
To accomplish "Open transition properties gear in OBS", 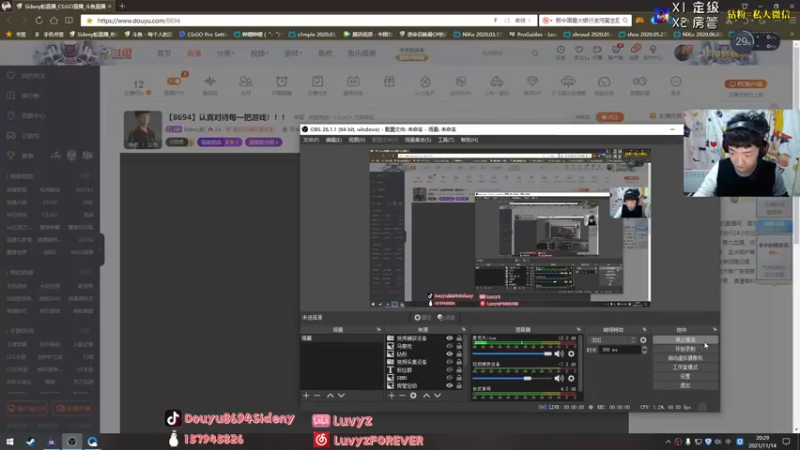I will [x=643, y=340].
